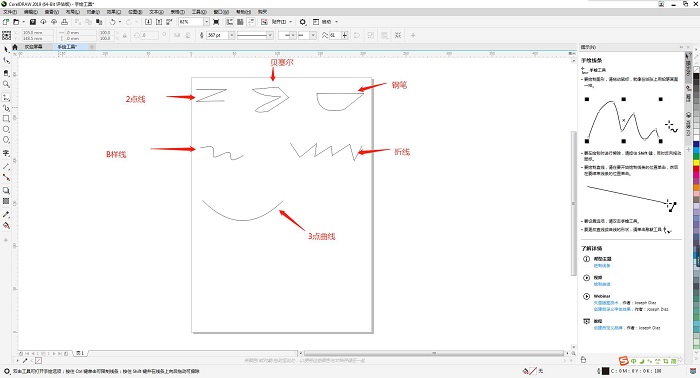Image resolution: width=700 pixels, height=378 pixels.
Task: Select the Text tool
Action: tap(6, 153)
